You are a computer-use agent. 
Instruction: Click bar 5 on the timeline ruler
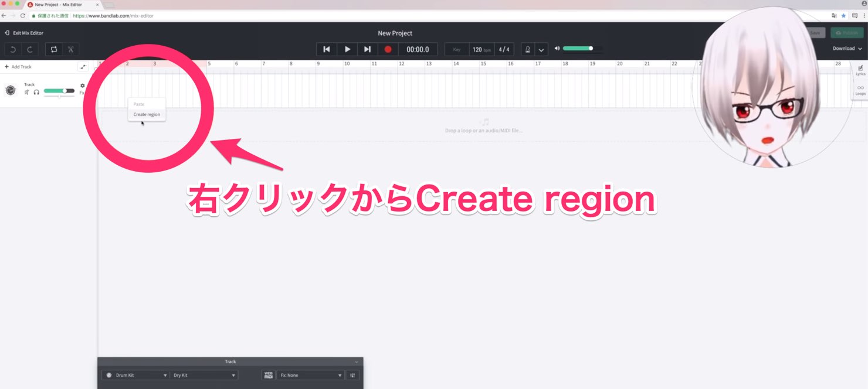point(209,63)
